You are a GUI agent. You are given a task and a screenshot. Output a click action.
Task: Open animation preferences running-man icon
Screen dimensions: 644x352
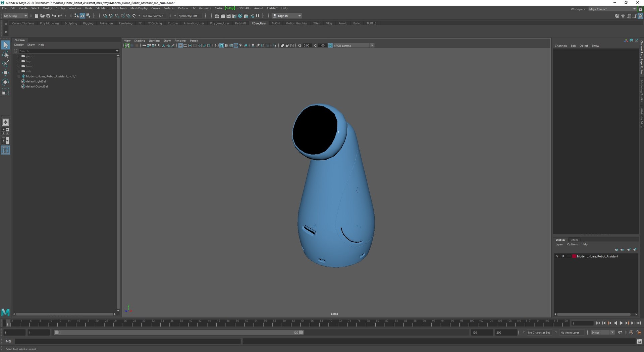[639, 333]
